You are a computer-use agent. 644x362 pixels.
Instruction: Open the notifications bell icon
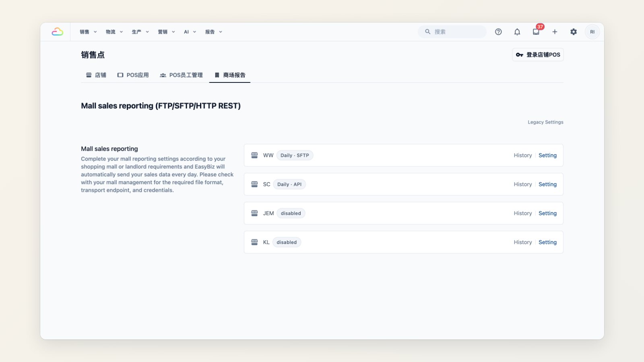click(x=517, y=32)
